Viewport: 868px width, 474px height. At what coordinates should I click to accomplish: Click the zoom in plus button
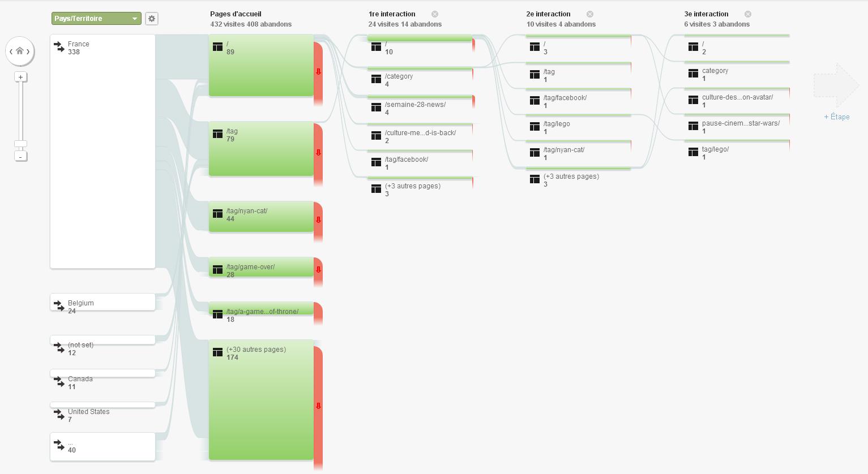point(21,77)
